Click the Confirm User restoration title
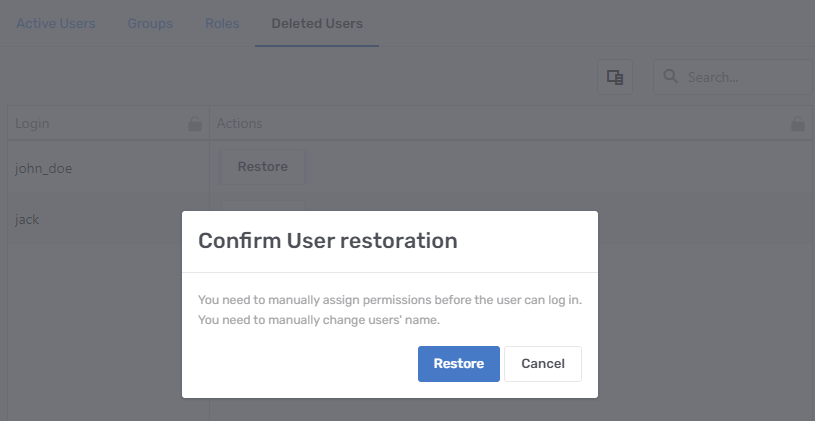The width and height of the screenshot is (815, 421). [x=328, y=241]
